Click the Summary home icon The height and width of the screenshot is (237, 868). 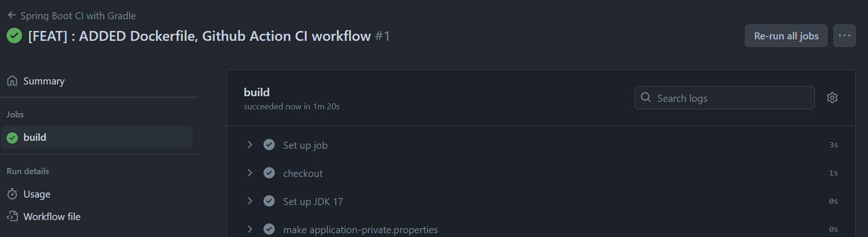12,81
